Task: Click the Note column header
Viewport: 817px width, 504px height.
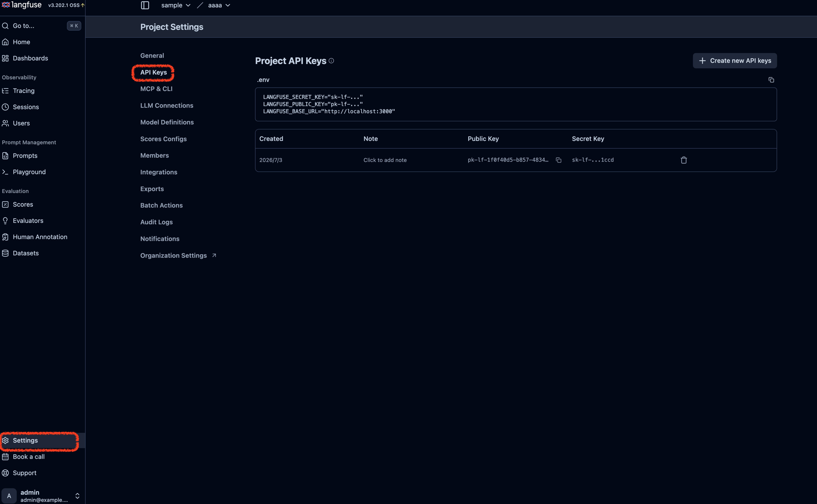Action: coord(370,139)
